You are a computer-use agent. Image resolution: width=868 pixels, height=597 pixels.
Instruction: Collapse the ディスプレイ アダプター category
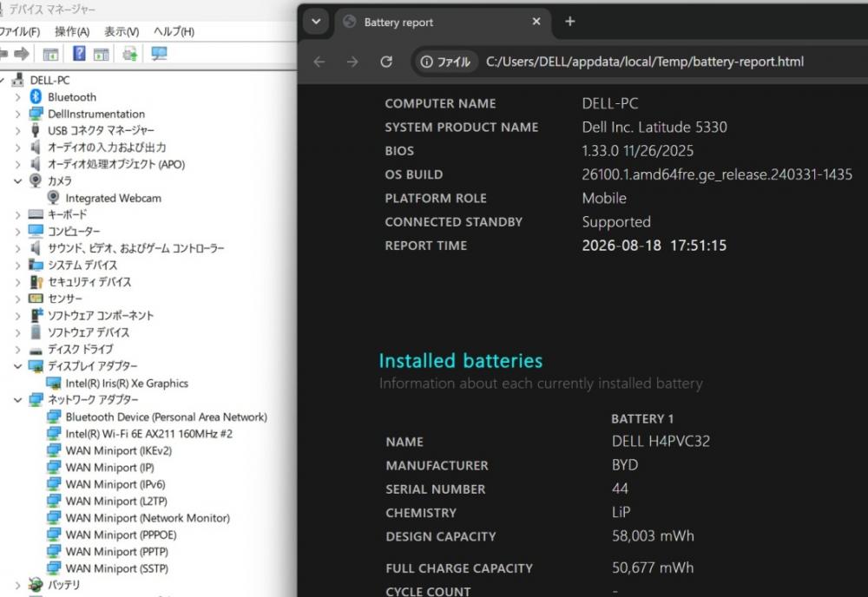coord(17,366)
